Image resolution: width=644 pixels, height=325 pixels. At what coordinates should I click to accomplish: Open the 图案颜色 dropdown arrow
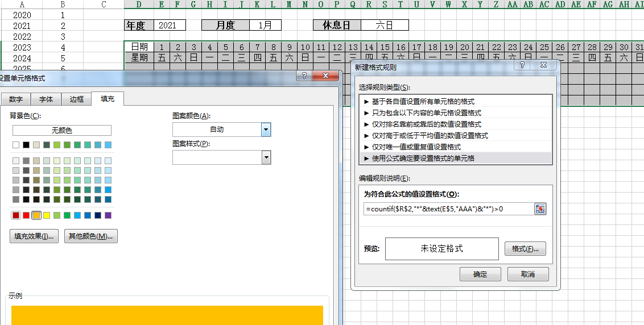pyautogui.click(x=266, y=130)
